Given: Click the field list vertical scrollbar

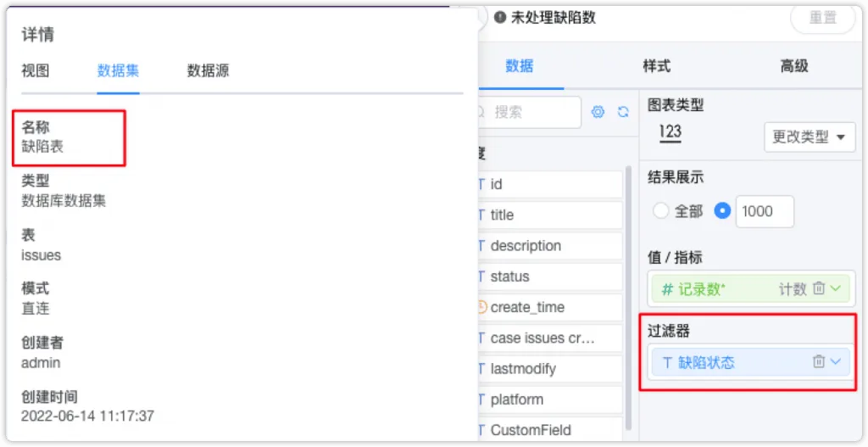Looking at the screenshot, I should click(x=628, y=296).
